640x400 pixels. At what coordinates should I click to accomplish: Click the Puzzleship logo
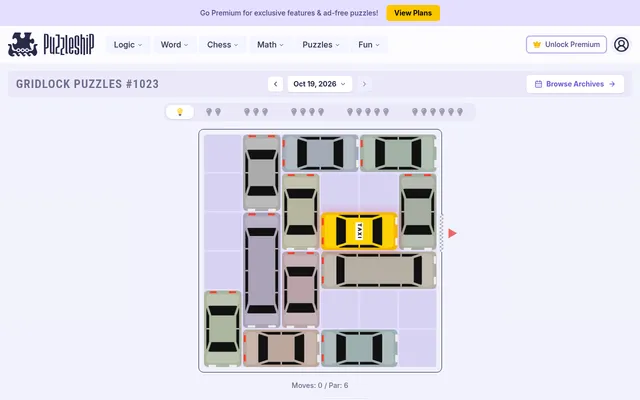[x=51, y=44]
